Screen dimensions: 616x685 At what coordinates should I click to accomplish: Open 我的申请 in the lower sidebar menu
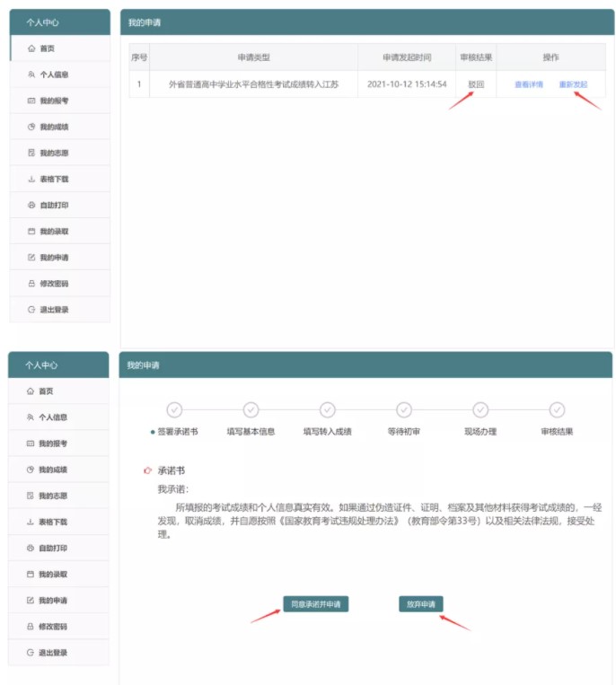[x=52, y=600]
